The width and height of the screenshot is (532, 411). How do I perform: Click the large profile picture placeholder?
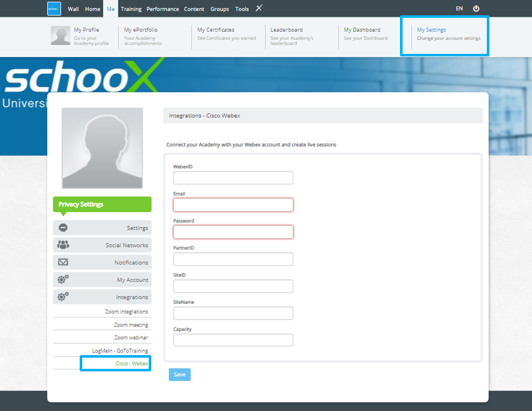(x=102, y=148)
